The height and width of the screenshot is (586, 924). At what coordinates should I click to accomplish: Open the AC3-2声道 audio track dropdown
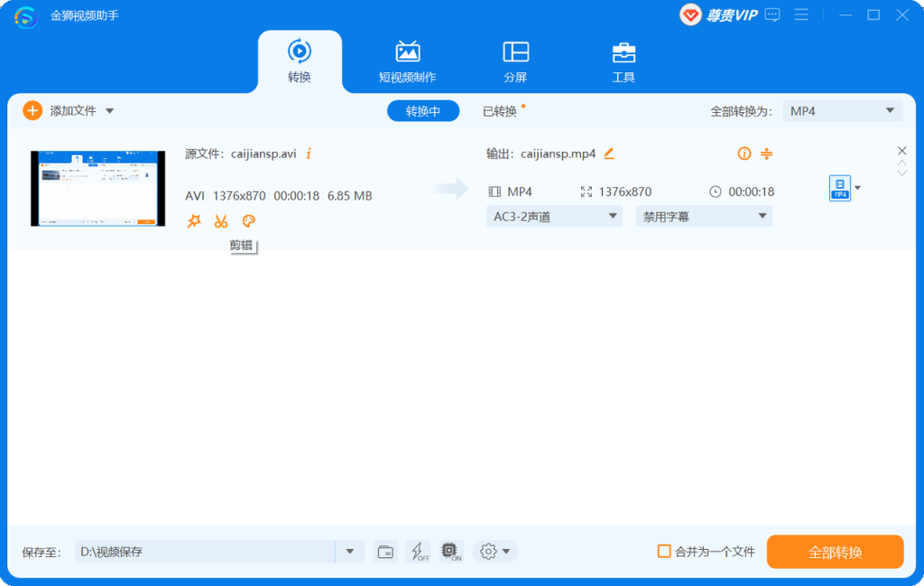(x=555, y=217)
